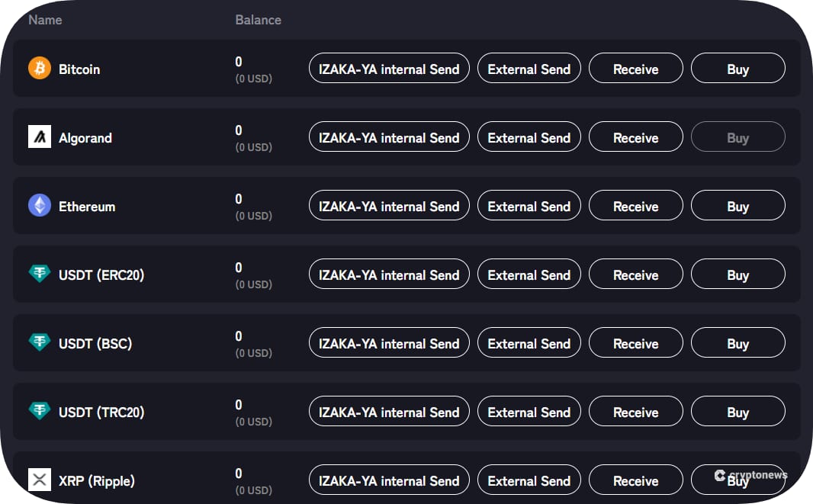Select the USDT (BSC) asset name

click(x=95, y=343)
